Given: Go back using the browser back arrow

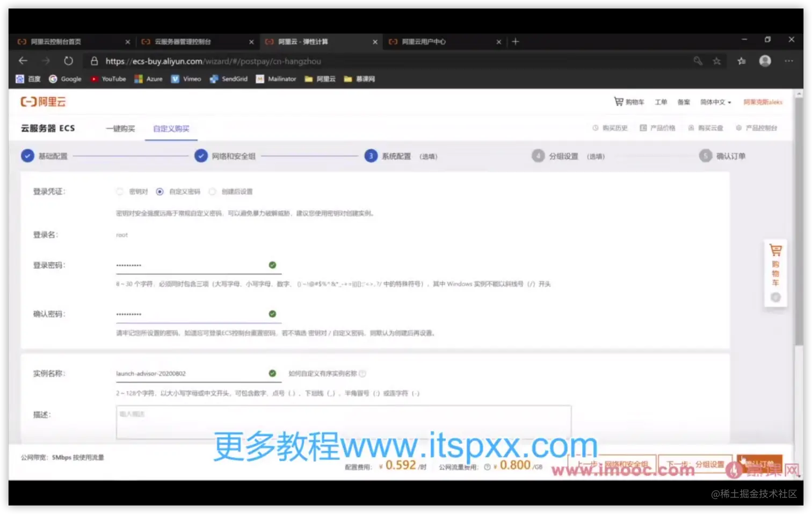Looking at the screenshot, I should coord(23,61).
